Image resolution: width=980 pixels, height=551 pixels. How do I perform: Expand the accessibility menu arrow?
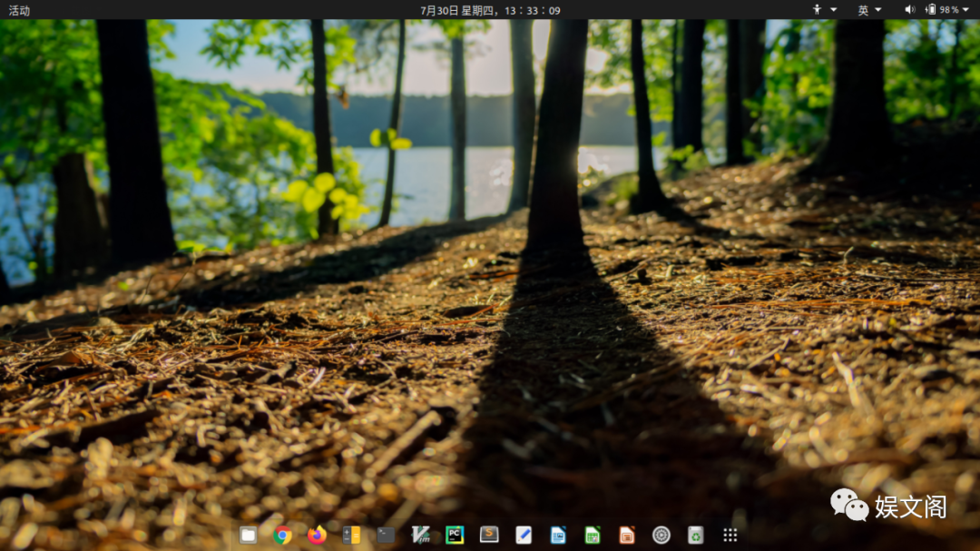click(833, 10)
